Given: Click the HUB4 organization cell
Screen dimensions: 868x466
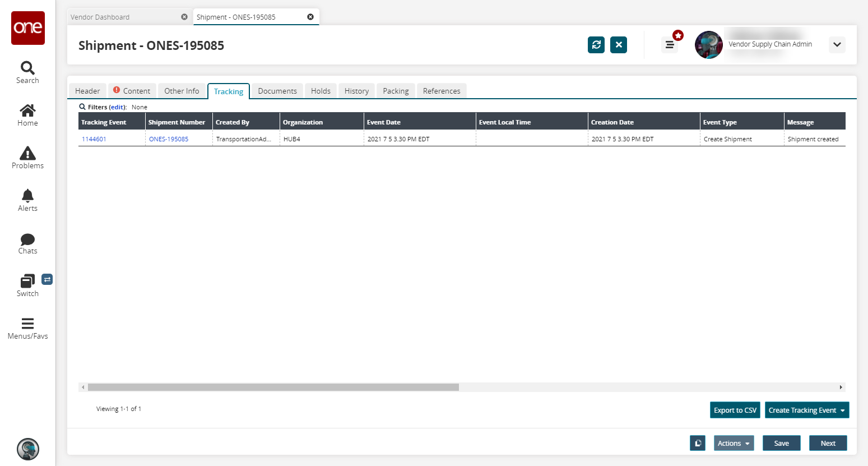Looking at the screenshot, I should (322, 139).
